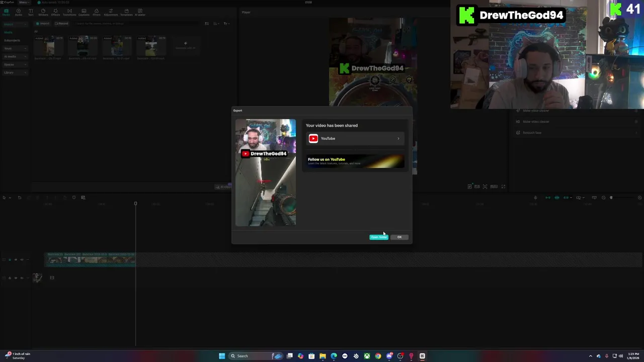The width and height of the screenshot is (644, 362).
Task: Open the Media tool tab
Action: (x=6, y=13)
